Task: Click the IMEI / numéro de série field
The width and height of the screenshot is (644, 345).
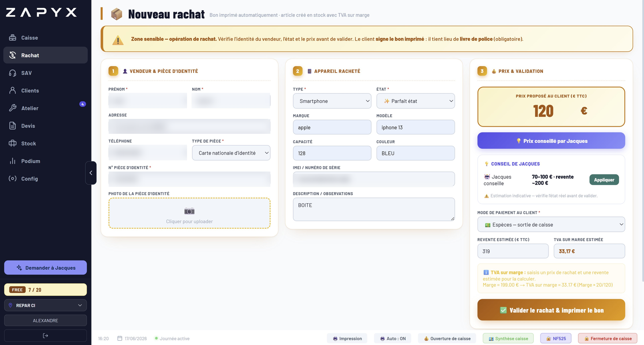Action: click(x=374, y=179)
